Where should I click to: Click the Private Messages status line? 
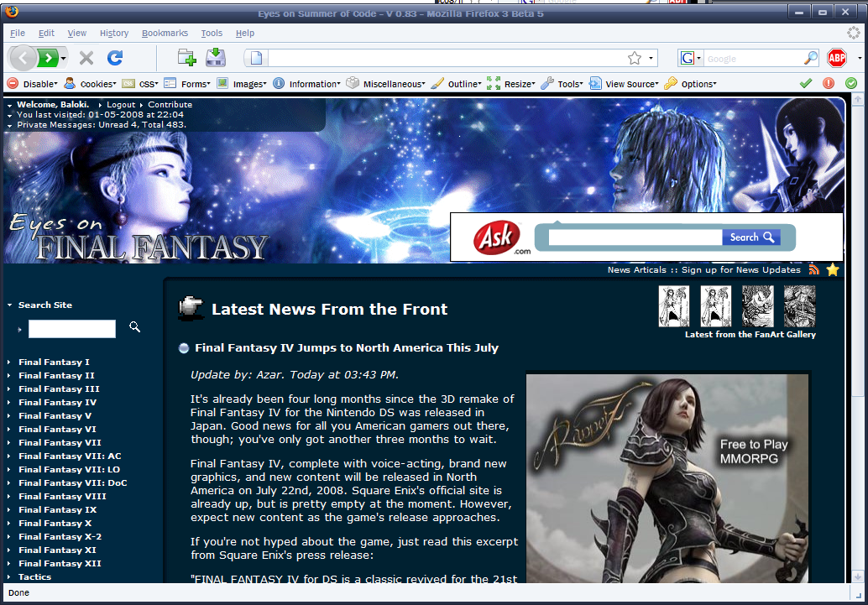102,125
